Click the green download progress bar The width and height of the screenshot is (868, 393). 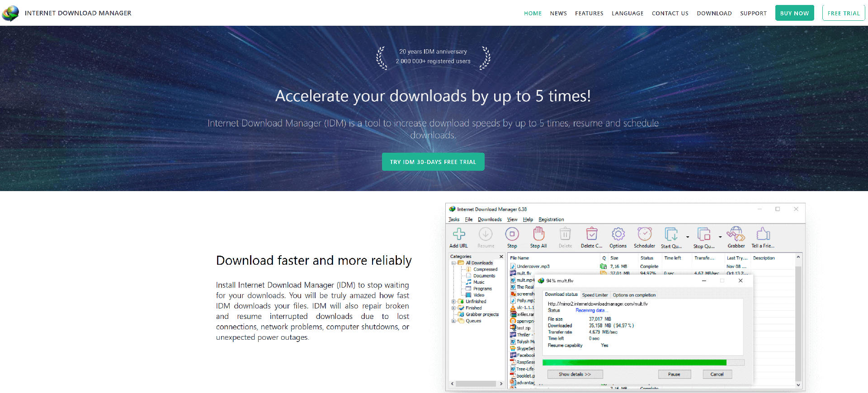pyautogui.click(x=634, y=363)
